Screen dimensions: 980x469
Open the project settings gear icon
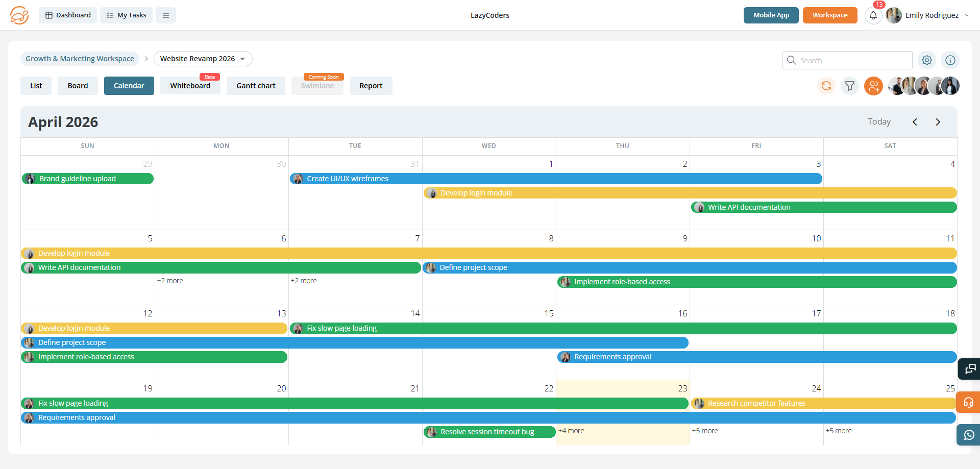[927, 60]
